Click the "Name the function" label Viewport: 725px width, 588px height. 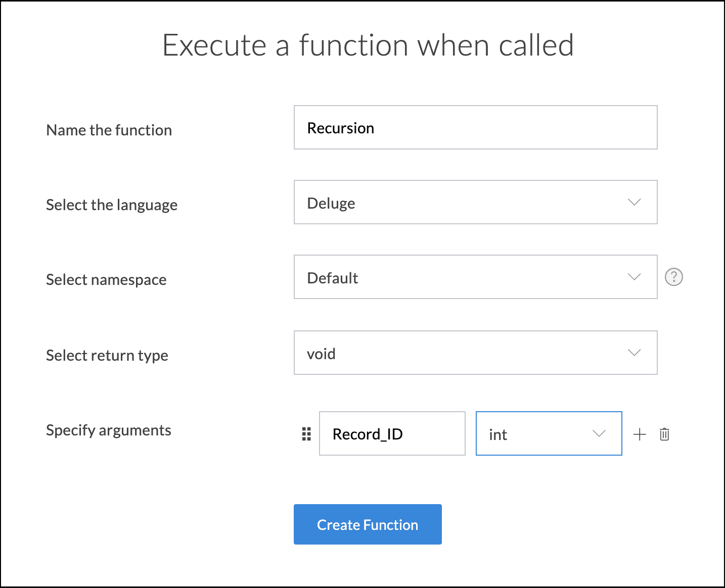(109, 130)
